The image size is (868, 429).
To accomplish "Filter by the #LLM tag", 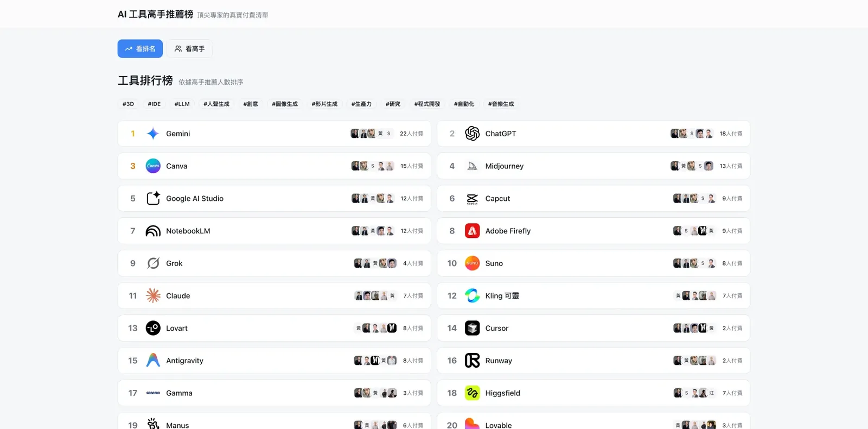I will pyautogui.click(x=182, y=104).
